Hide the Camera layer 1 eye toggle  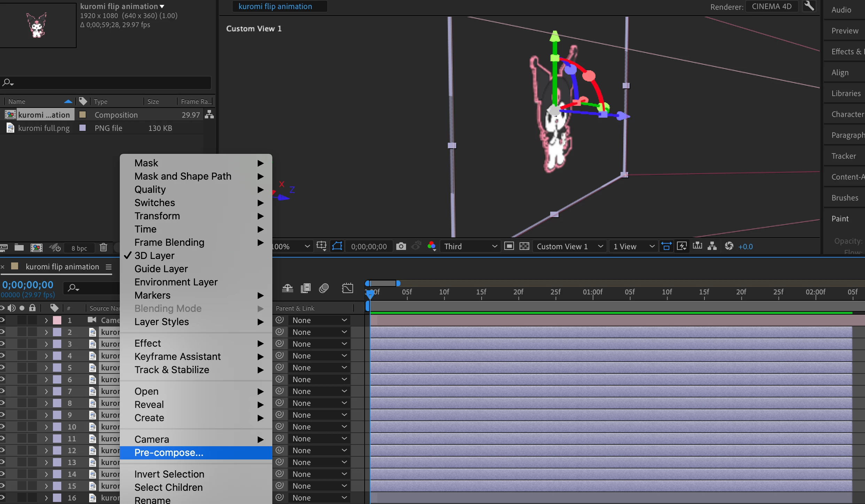click(2, 320)
